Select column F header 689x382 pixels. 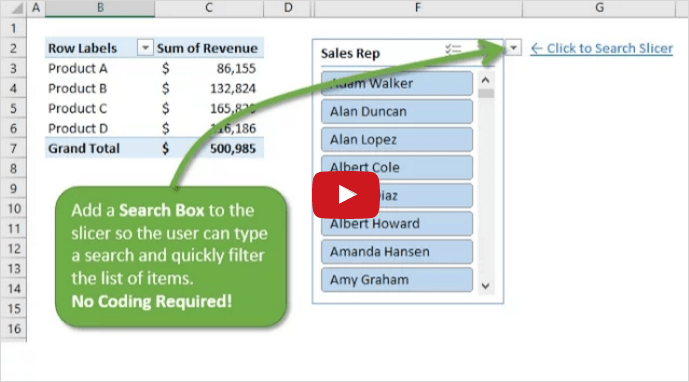(417, 8)
